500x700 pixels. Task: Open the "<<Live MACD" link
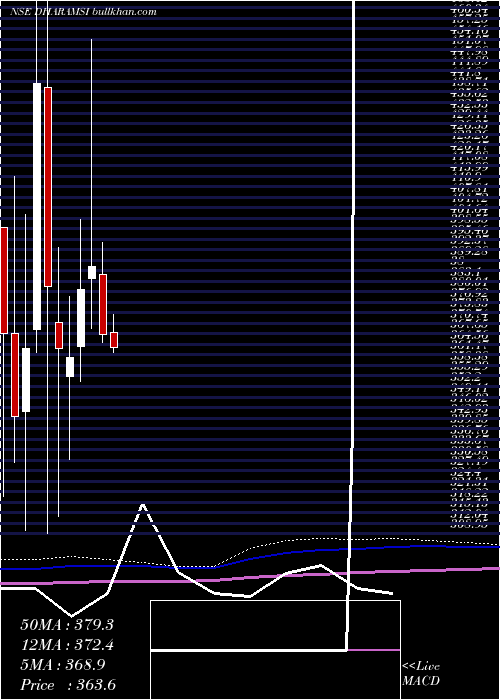421,674
